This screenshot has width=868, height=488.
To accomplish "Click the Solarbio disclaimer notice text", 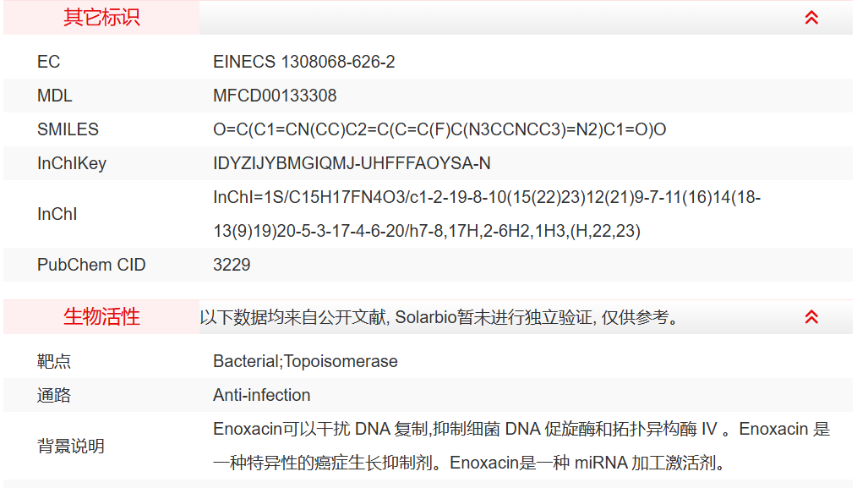I will click(x=439, y=318).
